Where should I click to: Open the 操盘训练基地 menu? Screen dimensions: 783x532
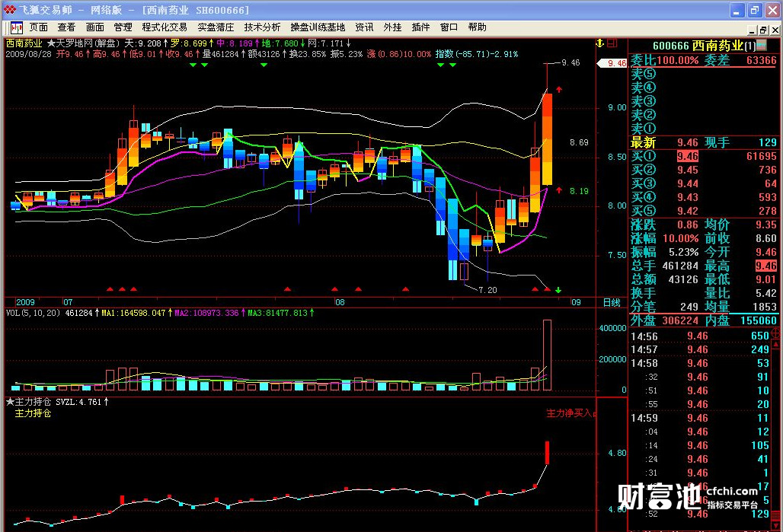pos(318,27)
